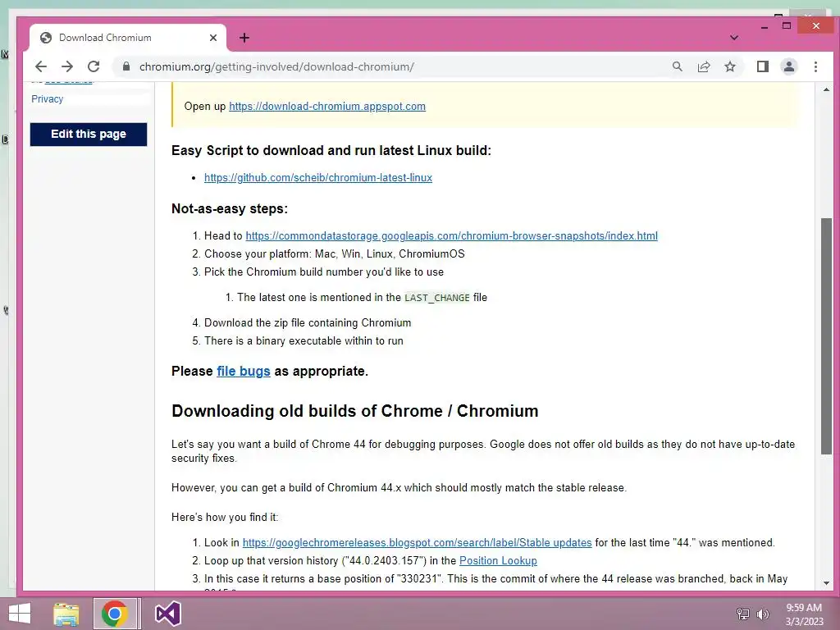The image size is (840, 630).
Task: Open download-chromium.appspot.com link
Action: point(327,106)
